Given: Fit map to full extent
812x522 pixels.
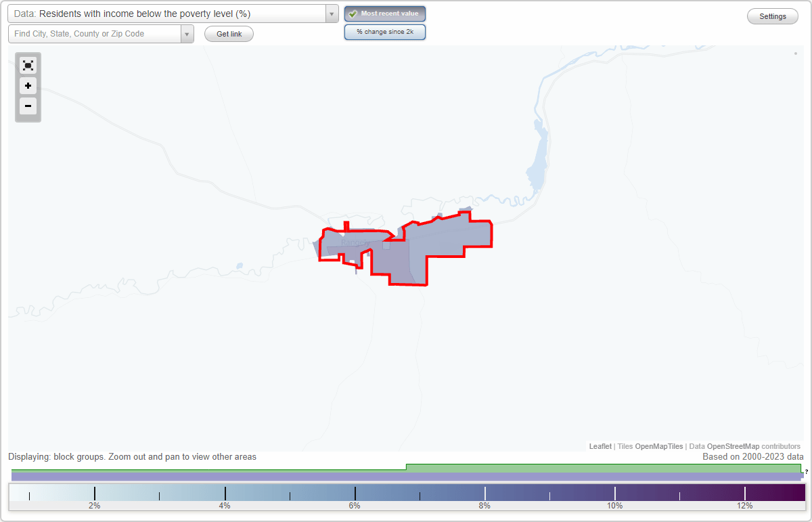Looking at the screenshot, I should point(28,65).
